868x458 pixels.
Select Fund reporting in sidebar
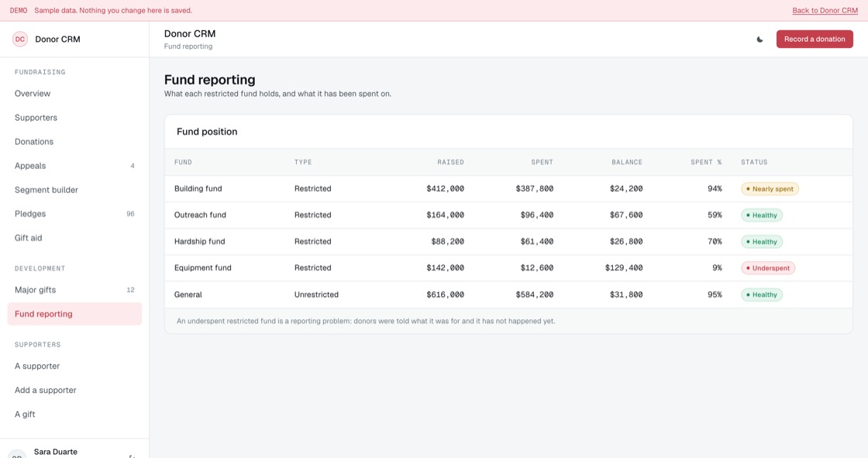click(74, 314)
